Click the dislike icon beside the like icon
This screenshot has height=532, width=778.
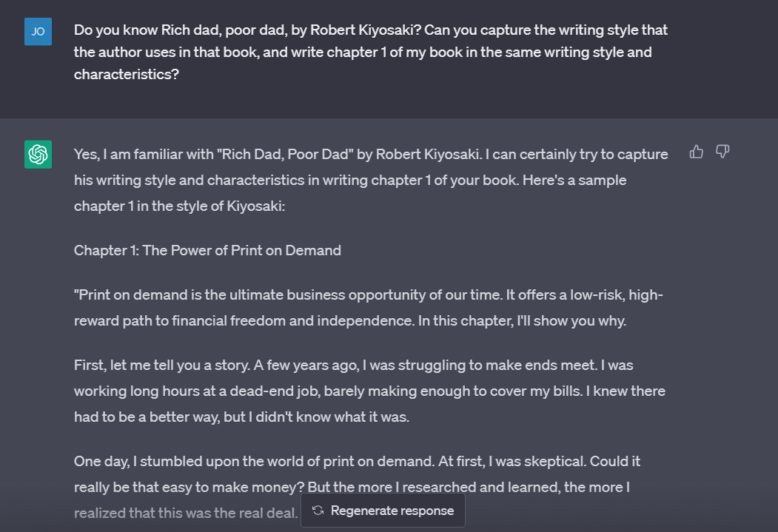[722, 151]
